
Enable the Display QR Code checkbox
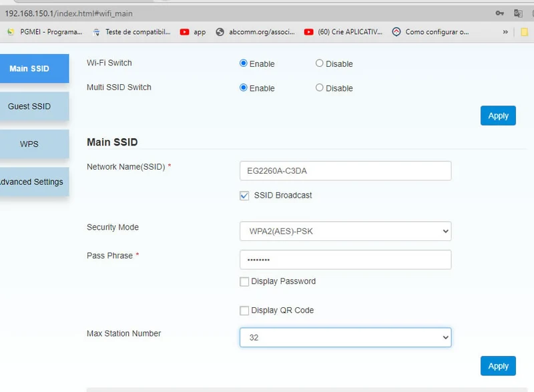click(244, 311)
